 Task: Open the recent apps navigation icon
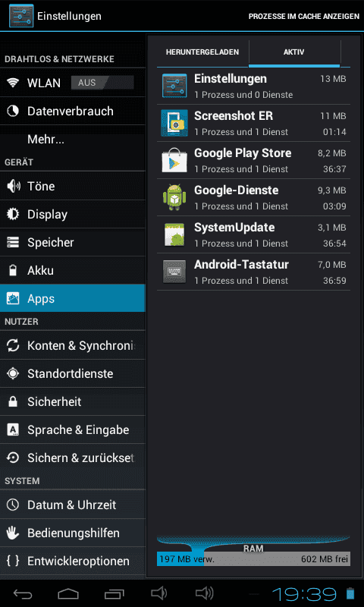pyautogui.click(x=114, y=593)
